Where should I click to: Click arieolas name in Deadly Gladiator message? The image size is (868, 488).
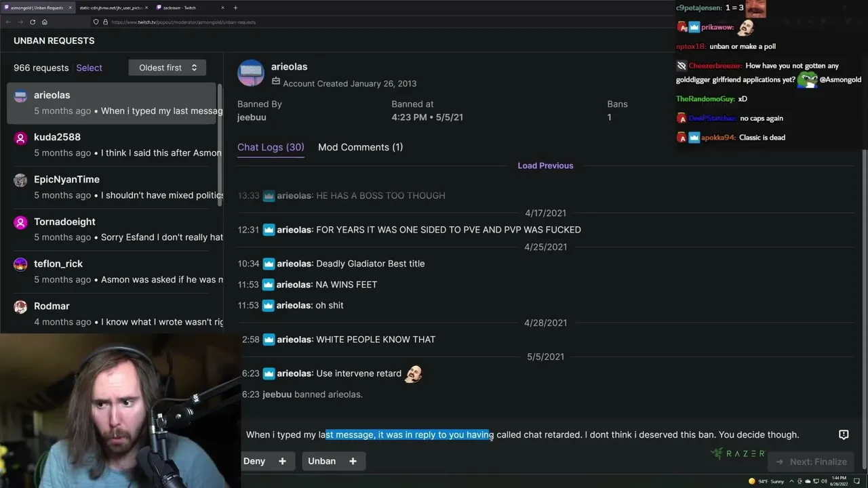point(294,264)
